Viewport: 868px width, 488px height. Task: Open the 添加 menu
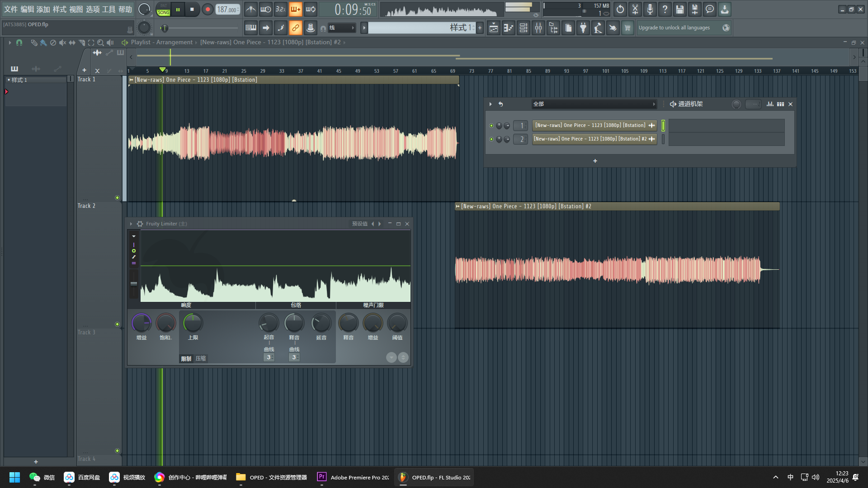(43, 9)
